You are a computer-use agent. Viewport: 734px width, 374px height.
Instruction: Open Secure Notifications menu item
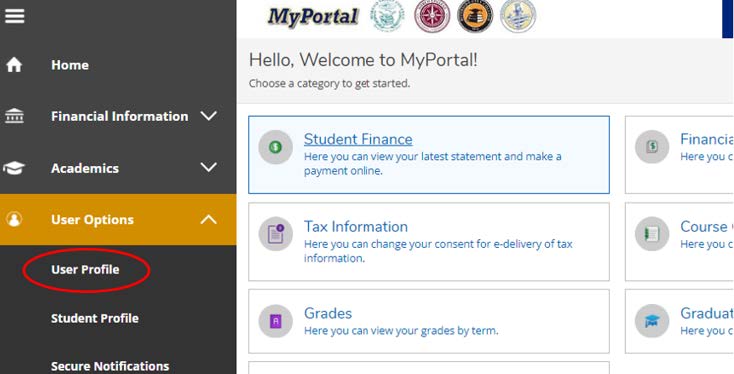[110, 366]
